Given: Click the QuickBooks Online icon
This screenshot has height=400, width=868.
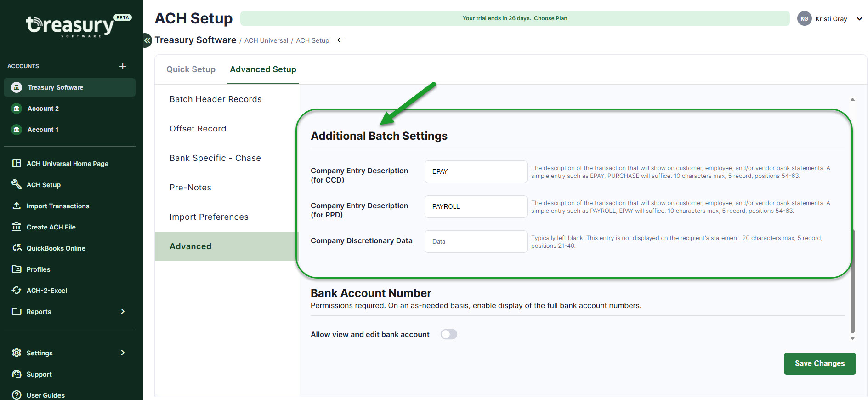Looking at the screenshot, I should coord(17,248).
